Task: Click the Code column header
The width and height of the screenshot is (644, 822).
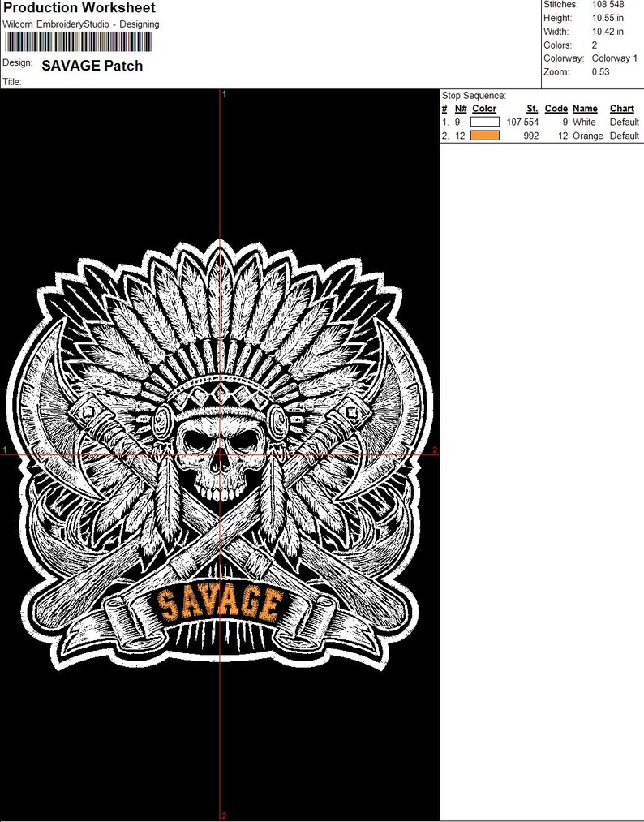Action: (556, 109)
